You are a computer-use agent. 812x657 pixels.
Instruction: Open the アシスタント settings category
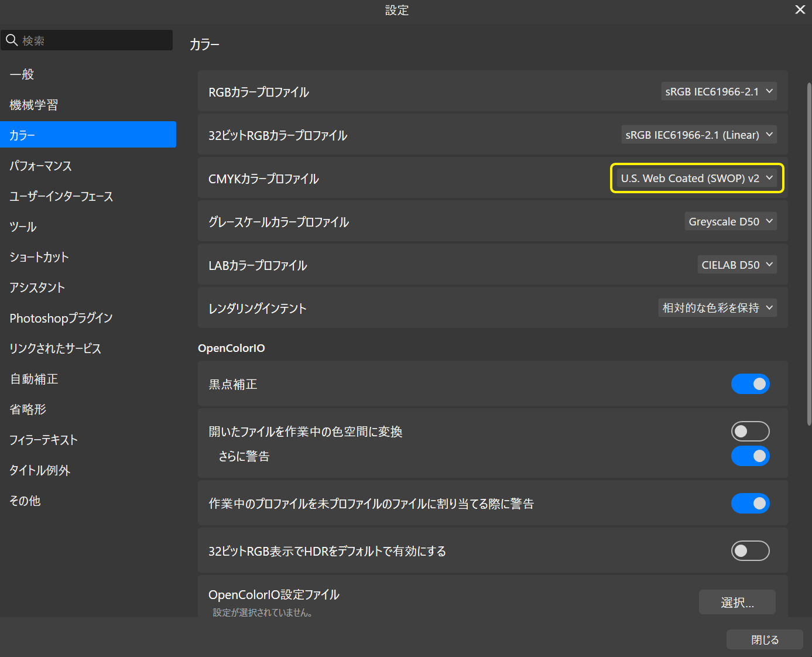click(x=88, y=288)
